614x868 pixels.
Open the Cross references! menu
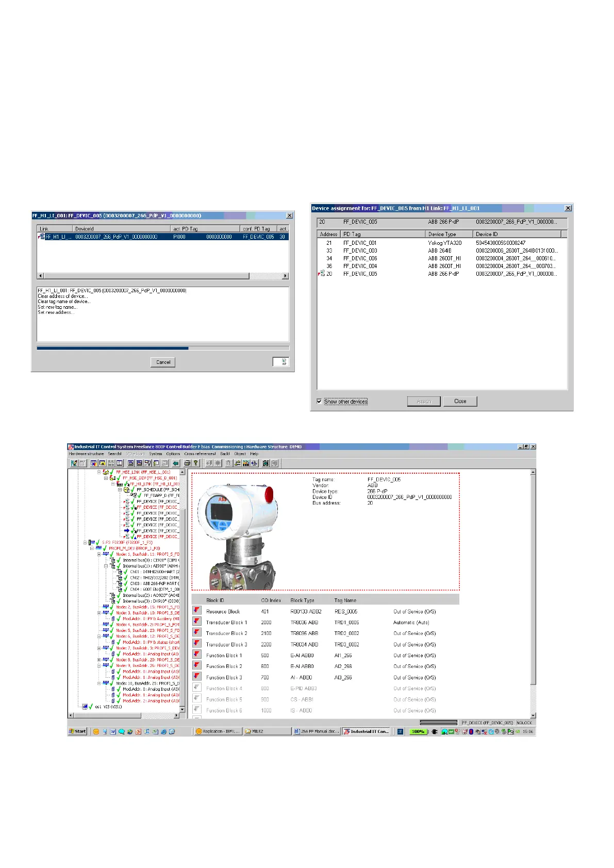click(200, 454)
